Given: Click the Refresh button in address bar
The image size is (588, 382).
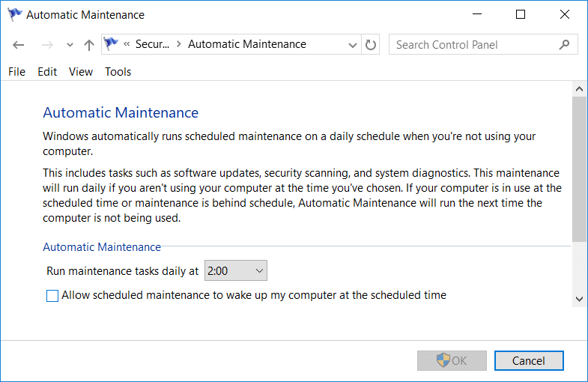Looking at the screenshot, I should coord(371,45).
